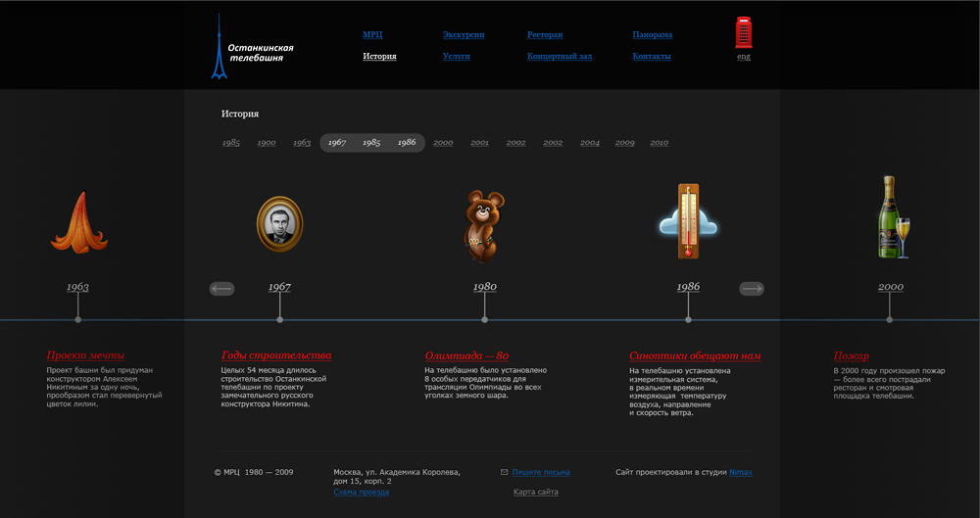980x518 pixels.
Task: Click the timeline dot under the champagne bottle
Action: (890, 320)
